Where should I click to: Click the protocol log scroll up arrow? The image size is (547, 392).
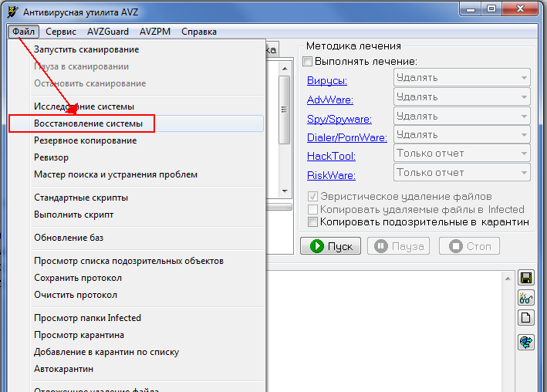coord(508,279)
